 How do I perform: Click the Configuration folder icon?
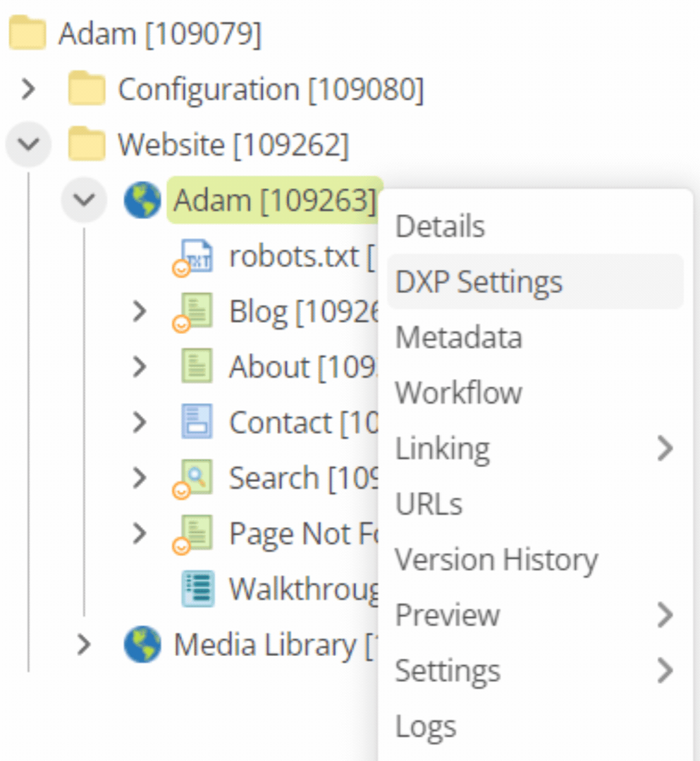coord(86,89)
